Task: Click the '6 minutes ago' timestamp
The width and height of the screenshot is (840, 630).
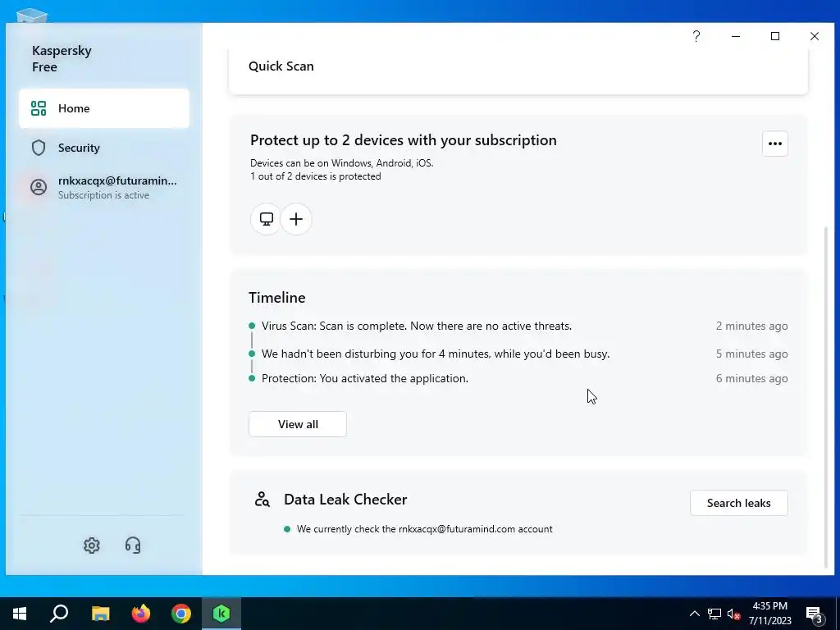Action: pyautogui.click(x=751, y=378)
